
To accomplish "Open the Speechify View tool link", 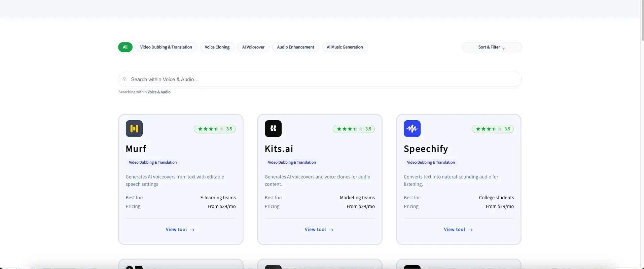I will coord(458,230).
